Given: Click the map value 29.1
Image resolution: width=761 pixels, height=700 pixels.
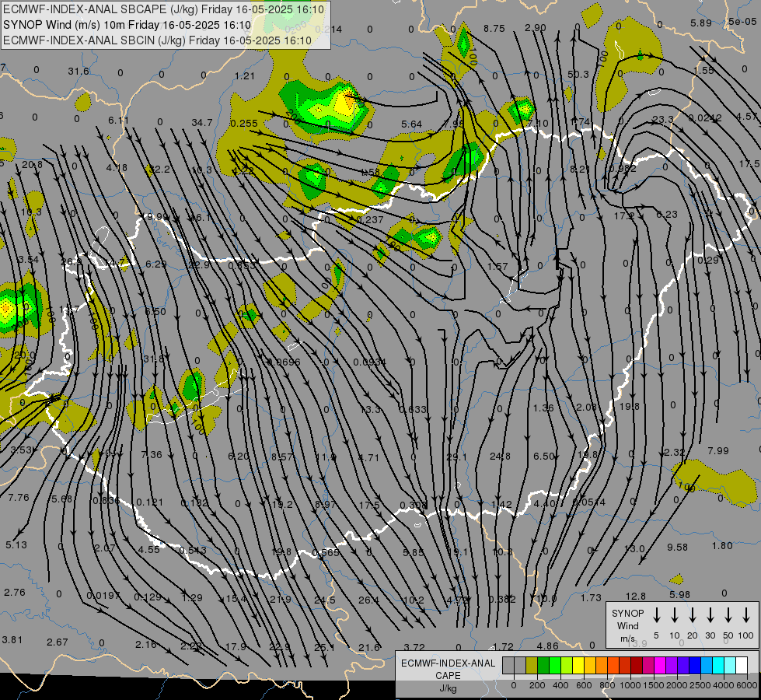Looking at the screenshot, I should point(457,457).
